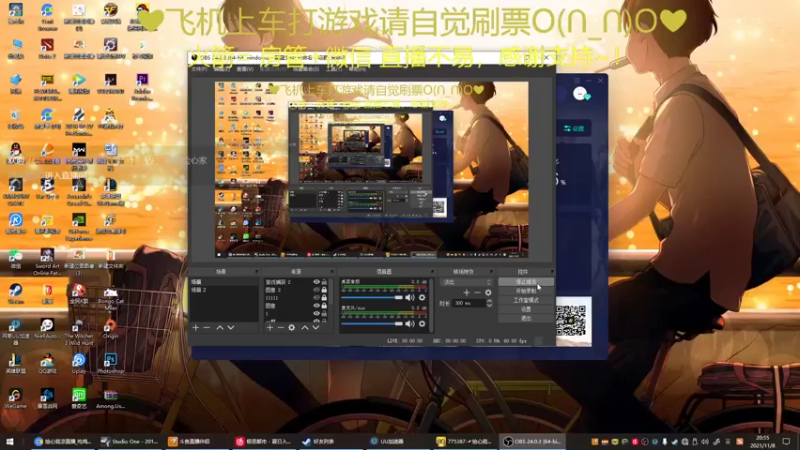Screen dimensions: 800x450
Task: Launch The Witcher 3 Wild Hunt shortcut
Action: pos(79,333)
